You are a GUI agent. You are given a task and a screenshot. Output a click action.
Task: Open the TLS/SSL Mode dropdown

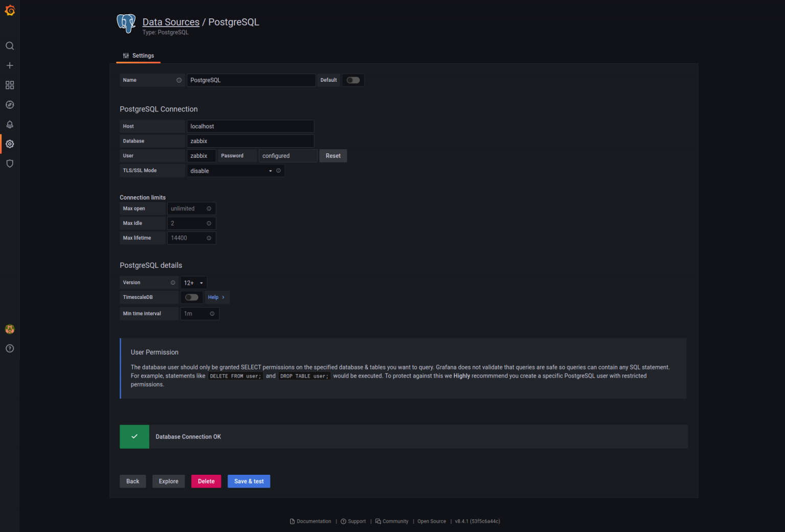pos(236,171)
